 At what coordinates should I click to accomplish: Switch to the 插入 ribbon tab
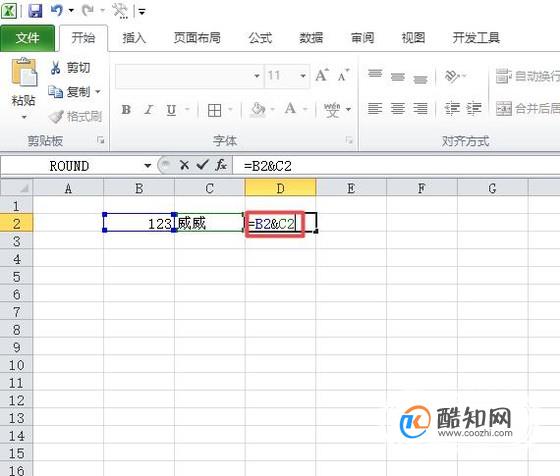134,38
